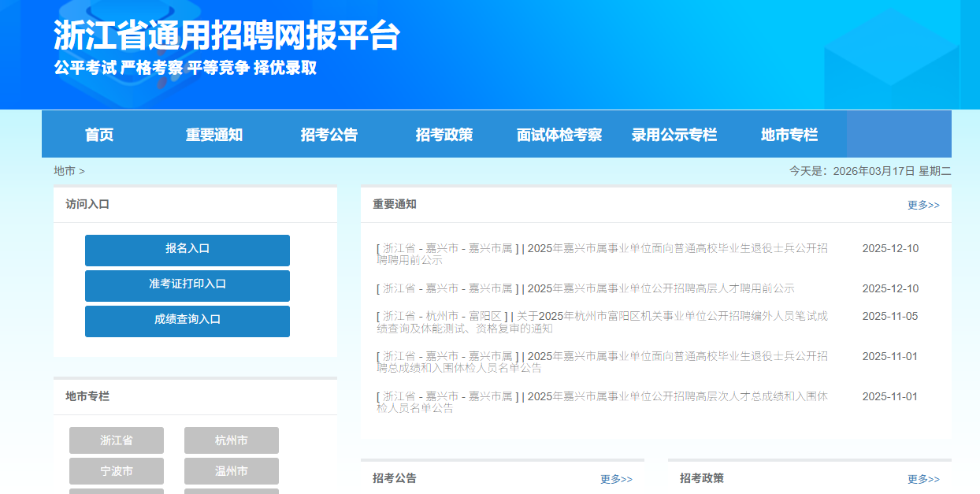Open the 报名入口 (registration entry) button
This screenshot has height=494, width=980.
187,250
